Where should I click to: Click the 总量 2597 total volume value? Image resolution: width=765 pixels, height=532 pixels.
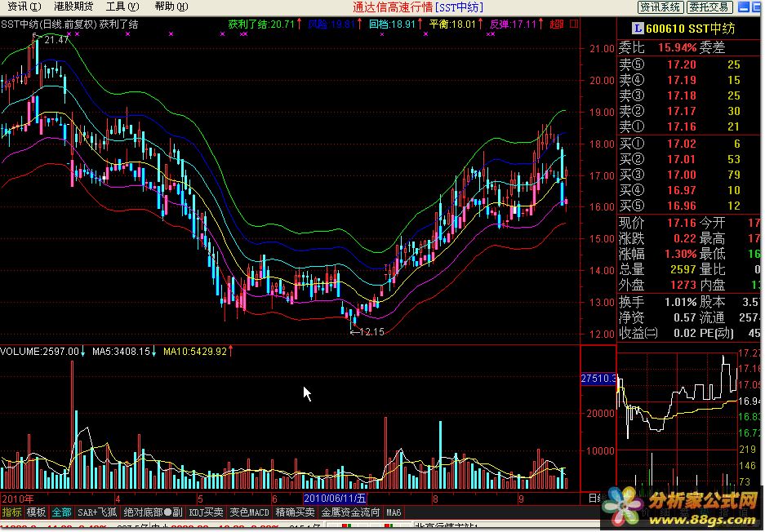[x=683, y=269]
